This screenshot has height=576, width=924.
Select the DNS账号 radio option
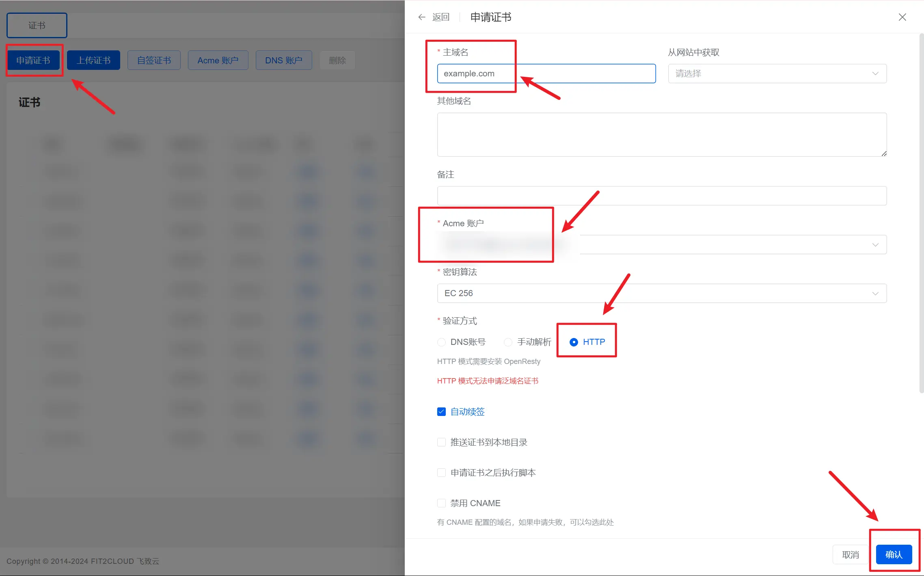point(441,342)
